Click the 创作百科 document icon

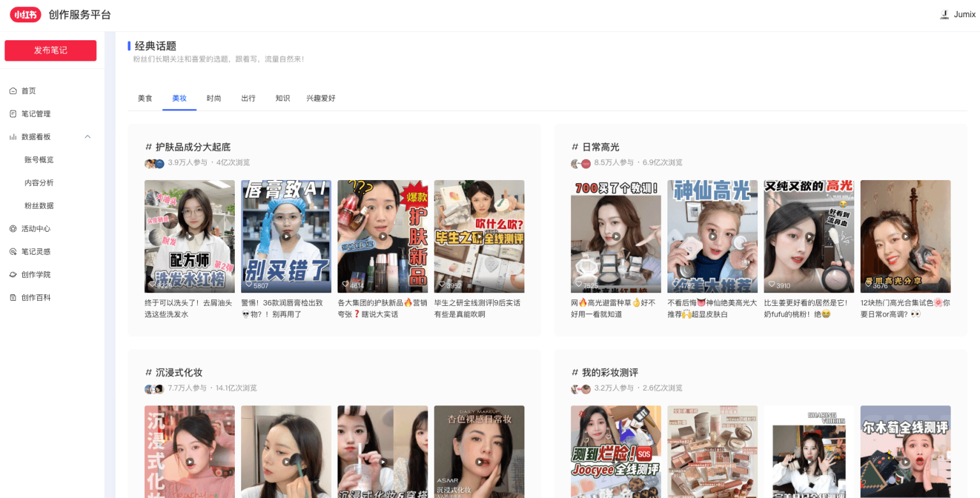[x=13, y=298]
